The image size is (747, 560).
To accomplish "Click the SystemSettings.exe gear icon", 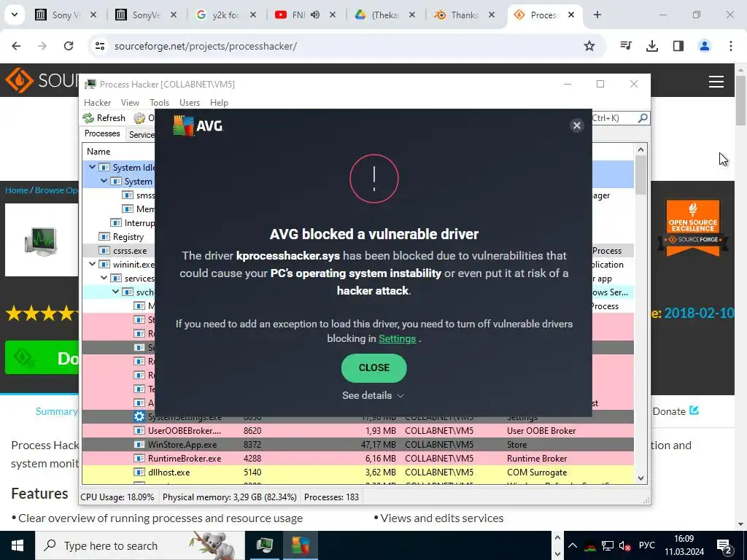I will (x=139, y=416).
